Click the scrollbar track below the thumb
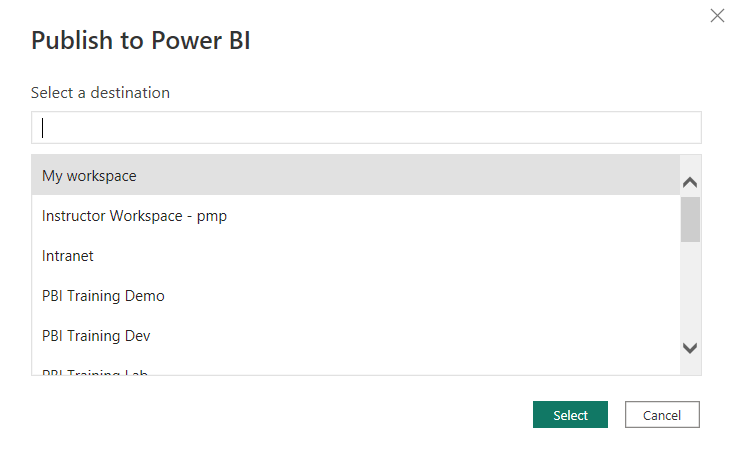 (x=690, y=290)
